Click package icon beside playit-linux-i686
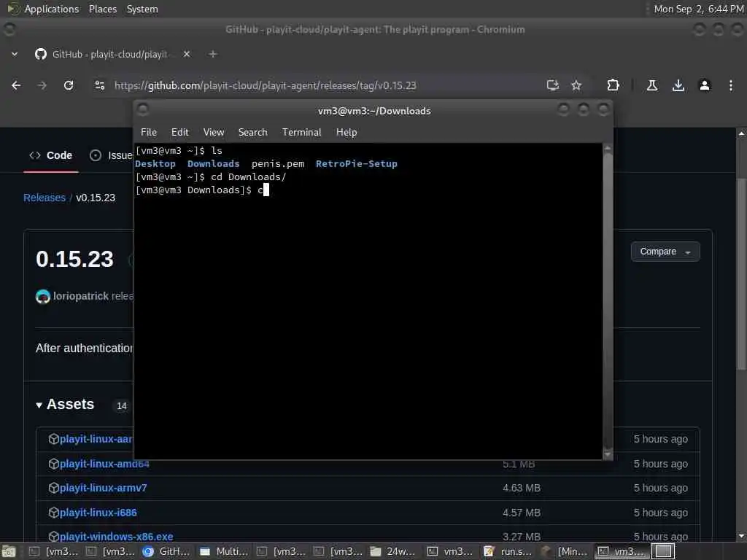The image size is (747, 560). click(x=54, y=513)
